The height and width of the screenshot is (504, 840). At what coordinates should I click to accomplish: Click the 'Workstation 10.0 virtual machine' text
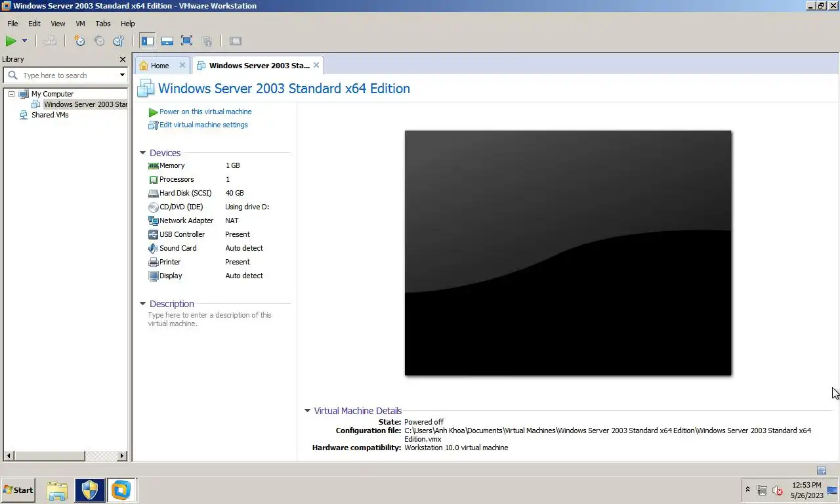(x=456, y=448)
